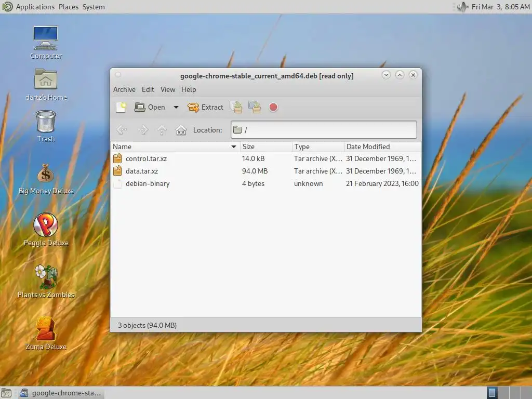532x399 pixels.
Task: Open the Places menu in top panel
Action: click(68, 7)
